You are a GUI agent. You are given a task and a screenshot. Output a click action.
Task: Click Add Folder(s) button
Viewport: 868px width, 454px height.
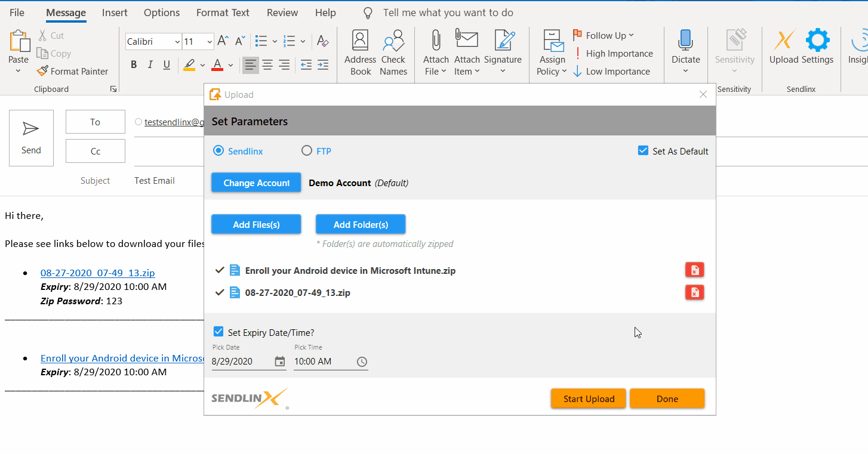(361, 224)
